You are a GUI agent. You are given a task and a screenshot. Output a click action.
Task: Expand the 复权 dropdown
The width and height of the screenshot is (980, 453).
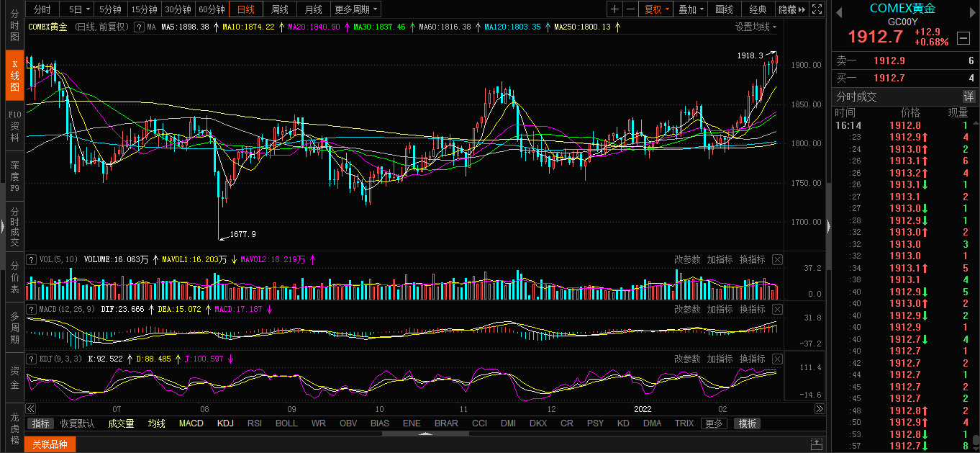tap(656, 9)
